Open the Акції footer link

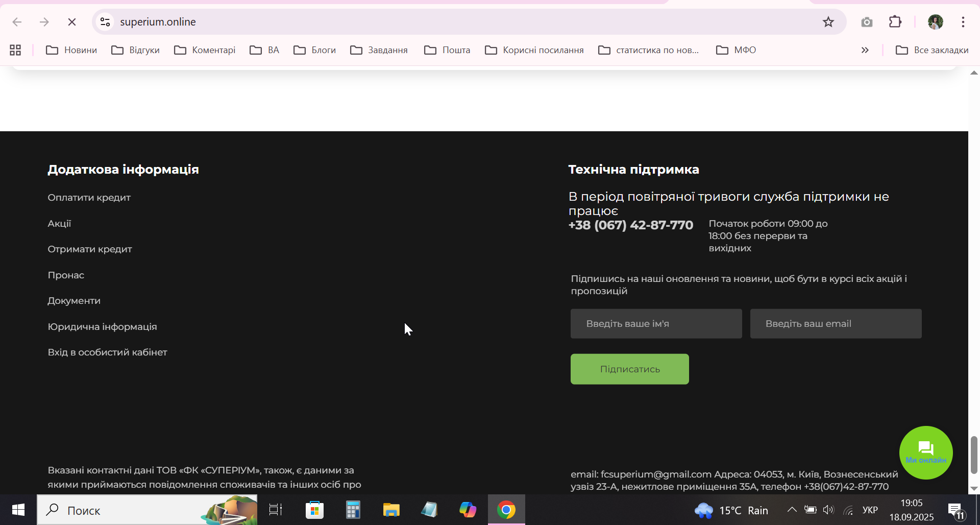click(59, 224)
